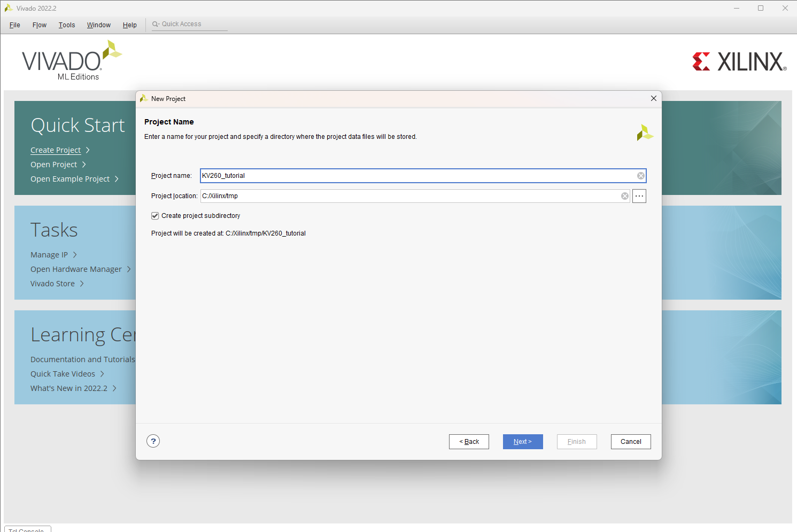Clear the Project name field with X icon
This screenshot has height=532, width=797.
coord(640,176)
